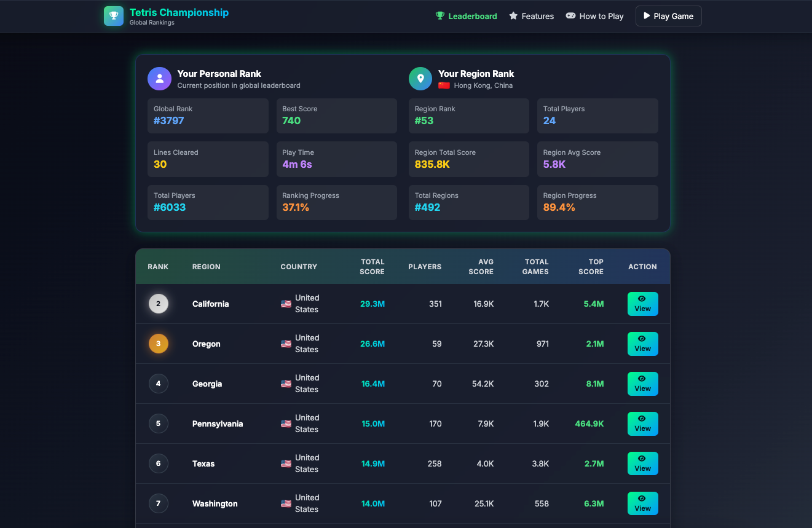
Task: View details for California region
Action: 642,304
